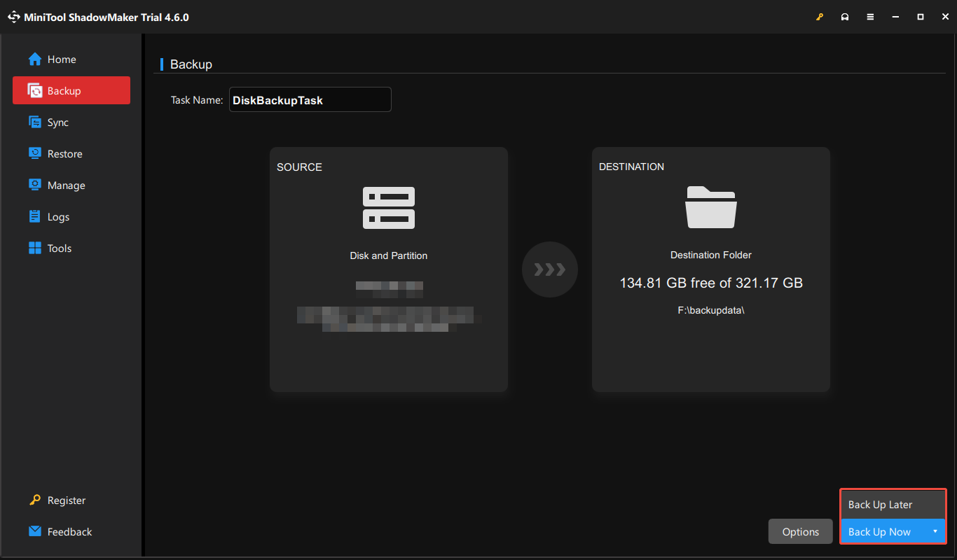Image resolution: width=957 pixels, height=560 pixels.
Task: Open the Tools section
Action: 71,248
